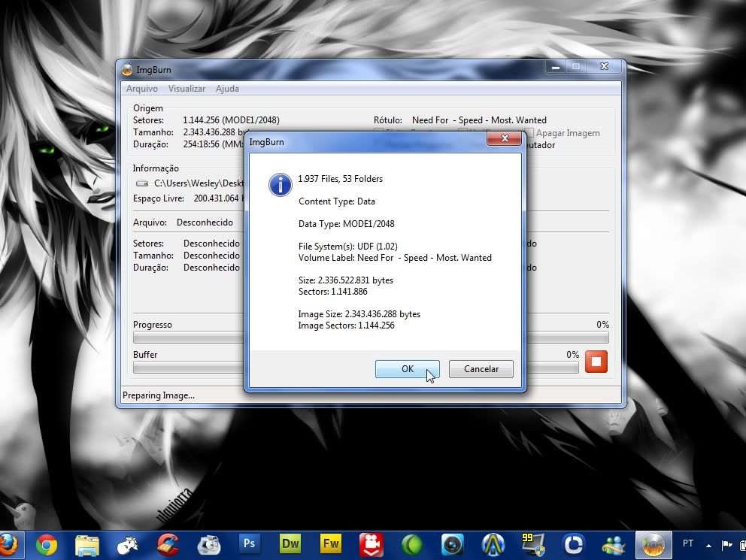Viewport: 746px width, 560px height.
Task: Click the ImgBurn taskbar icon
Action: tap(654, 543)
